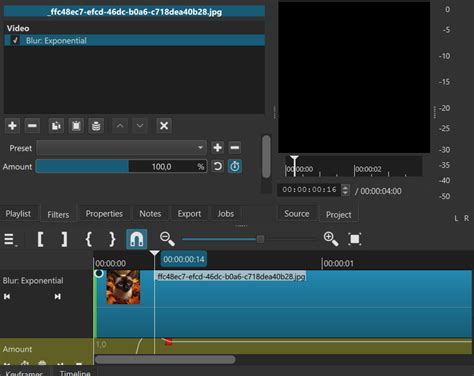Screen dimensions: 474x376
Task: Click the 00:00:01 ruler label
Action: [x=339, y=263]
